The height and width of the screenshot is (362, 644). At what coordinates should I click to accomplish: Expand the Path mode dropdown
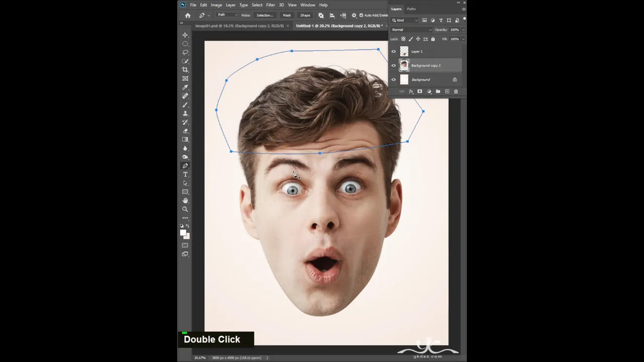coord(227,15)
